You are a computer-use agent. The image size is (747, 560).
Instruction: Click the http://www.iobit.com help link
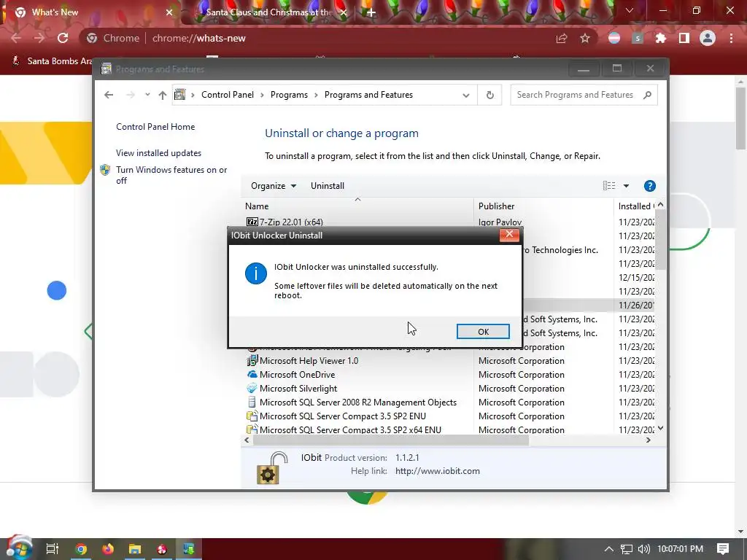coord(438,471)
